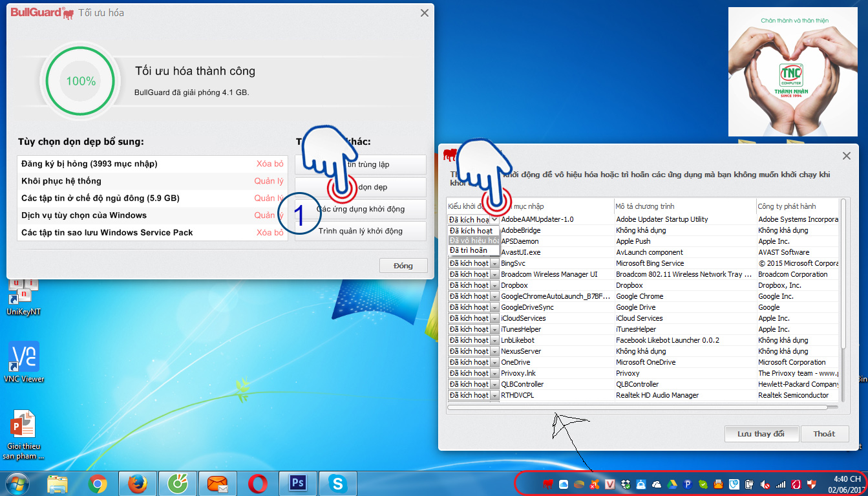Launch Firefox from the taskbar
The width and height of the screenshot is (868, 496).
click(138, 484)
